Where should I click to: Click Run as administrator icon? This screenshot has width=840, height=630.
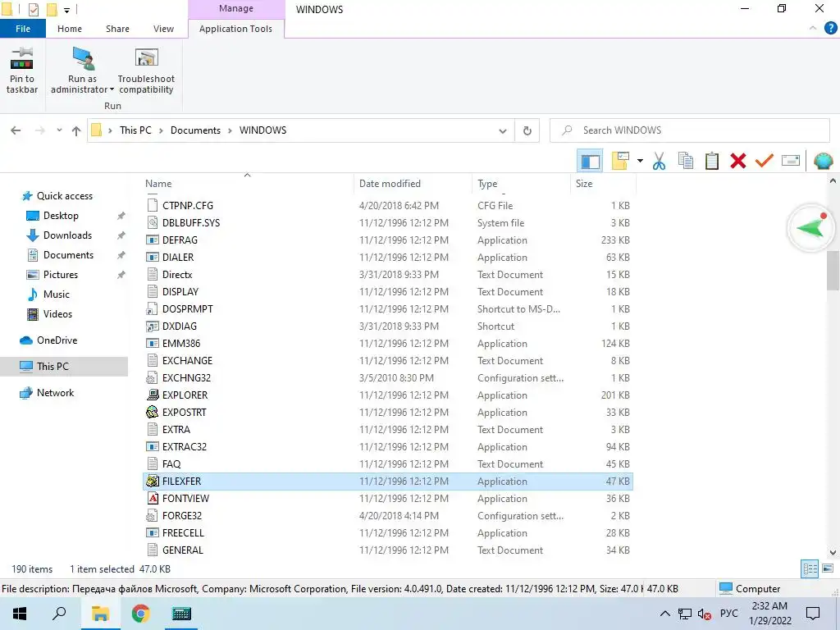coord(83,59)
